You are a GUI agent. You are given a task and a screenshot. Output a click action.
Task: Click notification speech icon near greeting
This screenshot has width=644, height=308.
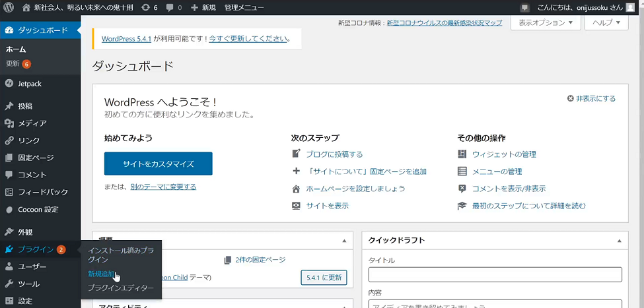tap(524, 7)
